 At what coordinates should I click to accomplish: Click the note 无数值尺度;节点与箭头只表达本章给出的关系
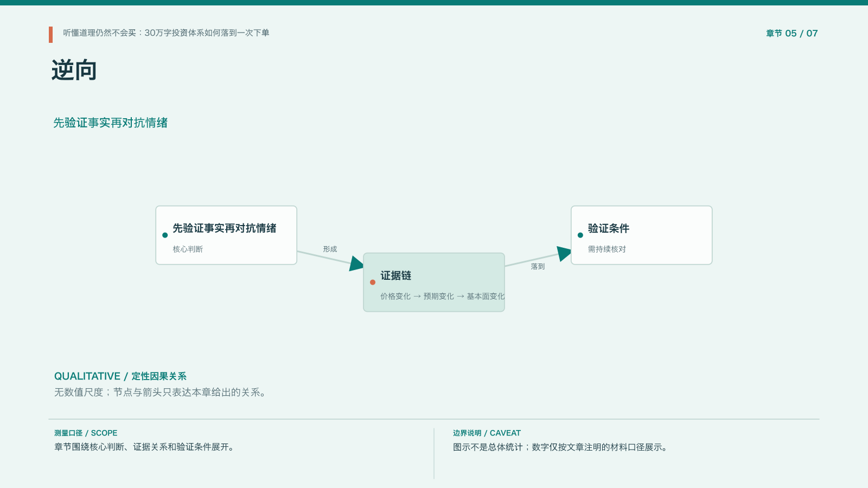coord(162,393)
